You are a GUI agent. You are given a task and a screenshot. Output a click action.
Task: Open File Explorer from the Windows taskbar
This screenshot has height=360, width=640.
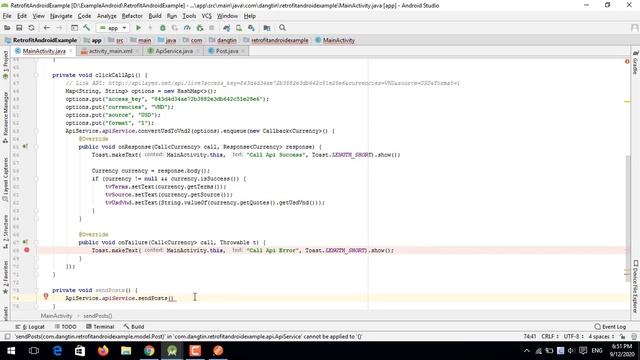pyautogui.click(x=126, y=351)
